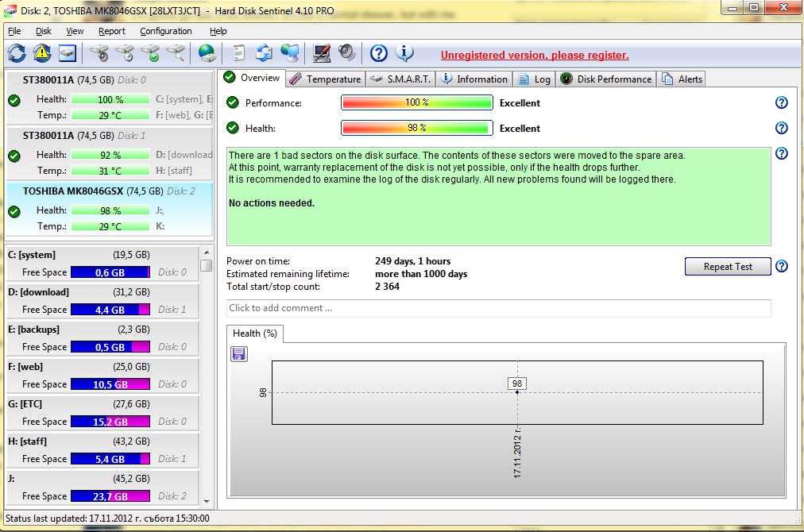Viewport: 804px width, 532px height.
Task: Click the partition list scroll down arrow
Action: (x=206, y=501)
